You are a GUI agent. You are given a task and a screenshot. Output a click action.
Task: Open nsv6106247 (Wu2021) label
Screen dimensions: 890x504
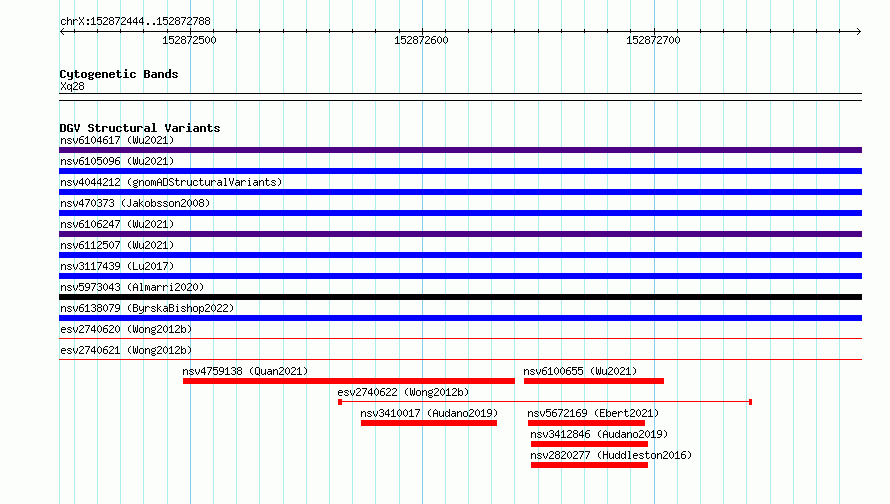(x=117, y=224)
